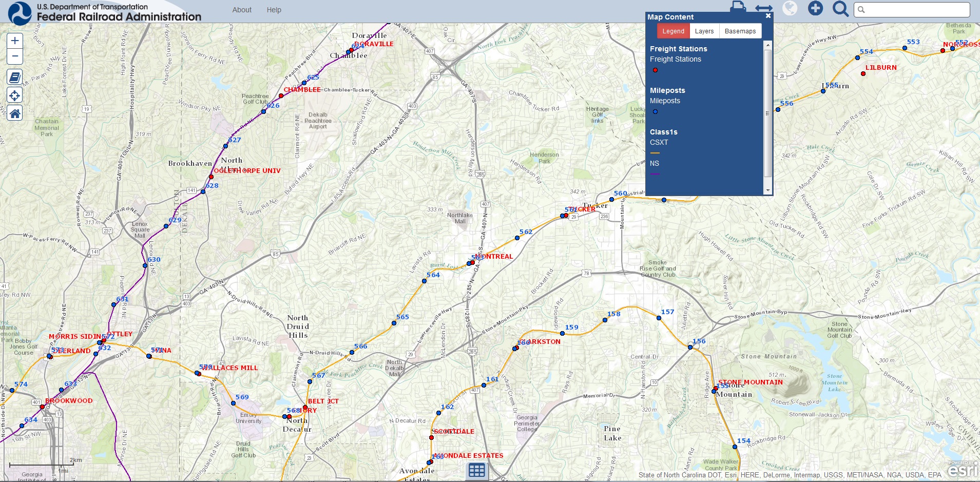
Task: Open the basemap globe icon
Action: click(791, 9)
